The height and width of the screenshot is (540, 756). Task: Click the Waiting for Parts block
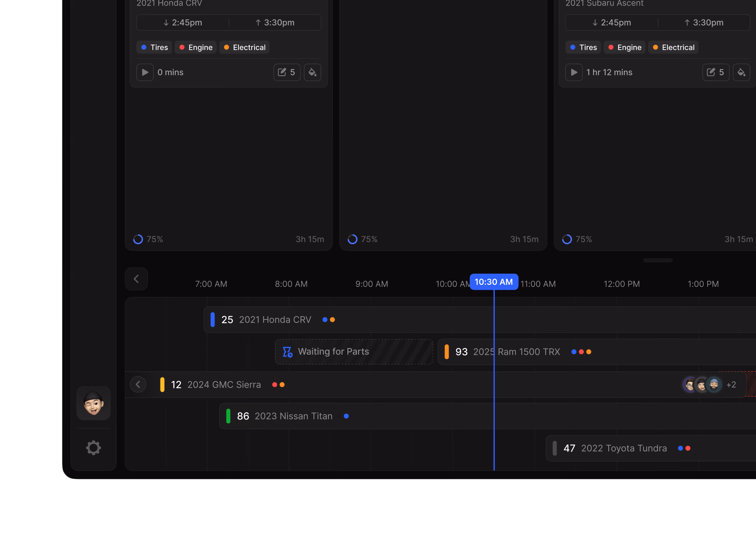[x=354, y=352]
